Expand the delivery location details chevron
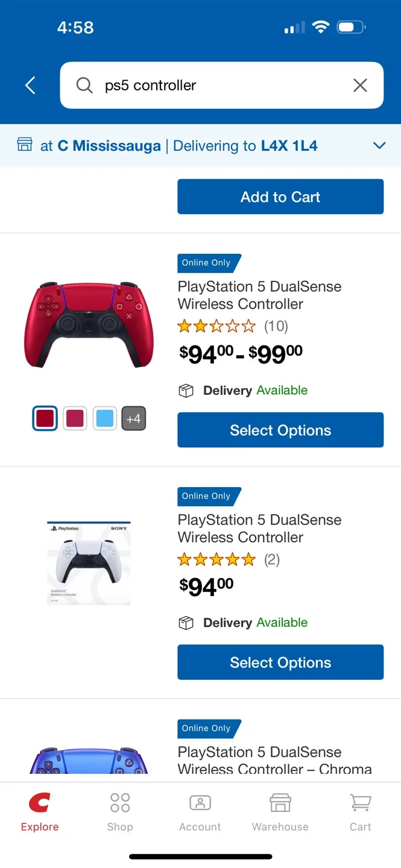The image size is (401, 868). (379, 145)
